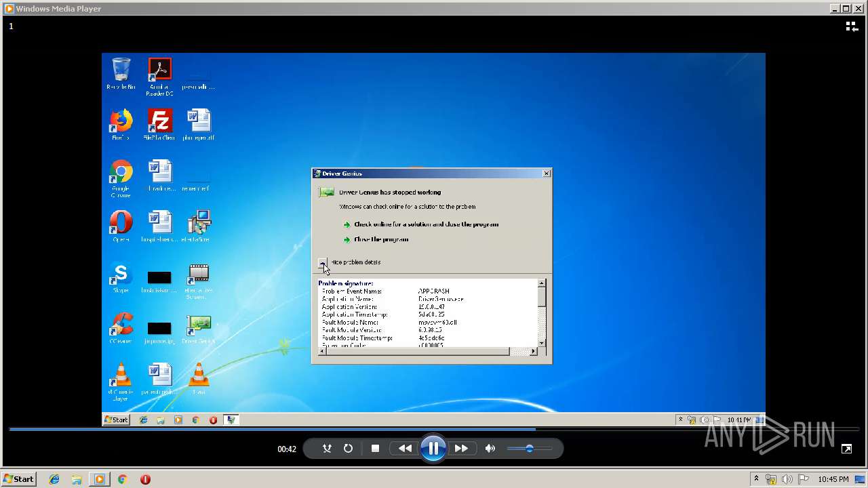Click the system volume tray icon
Screen dimensions: 868x488
787,479
